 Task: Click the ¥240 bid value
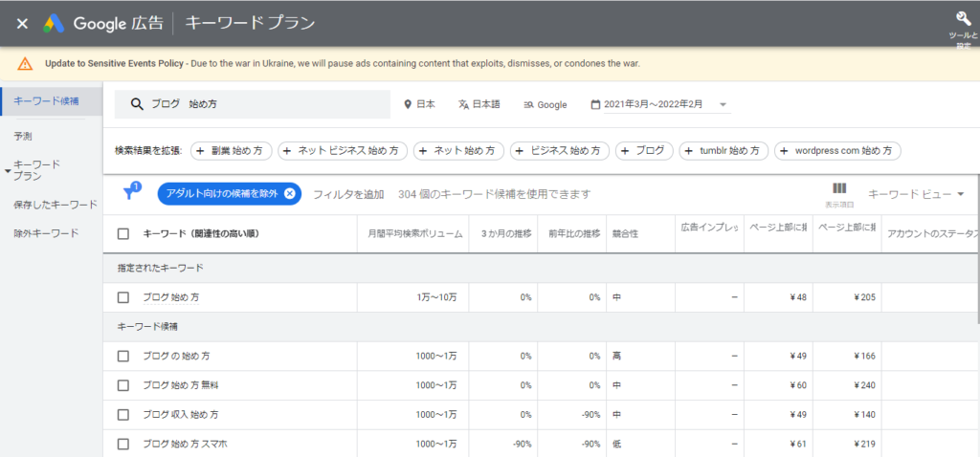[864, 386]
